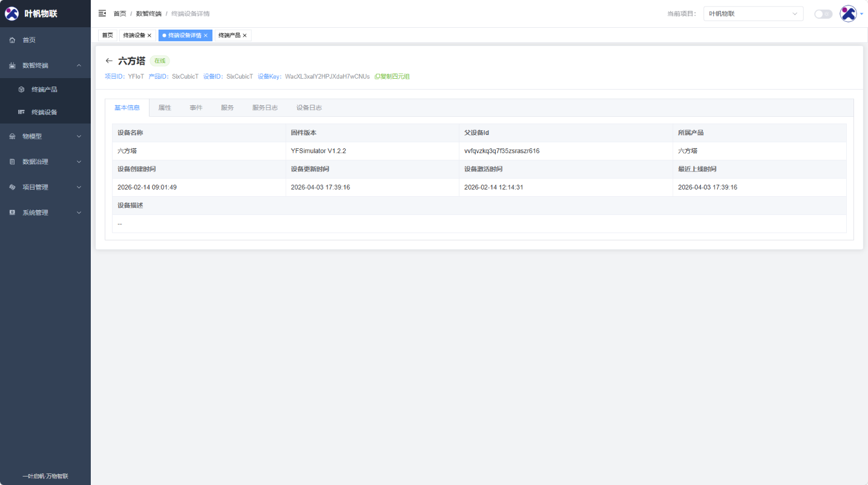
Task: Close the 终端设备 page tab
Action: pos(150,36)
